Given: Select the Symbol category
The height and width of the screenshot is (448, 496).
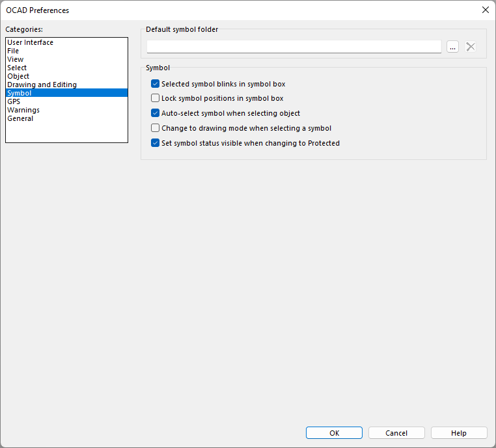Looking at the screenshot, I should click(x=67, y=93).
